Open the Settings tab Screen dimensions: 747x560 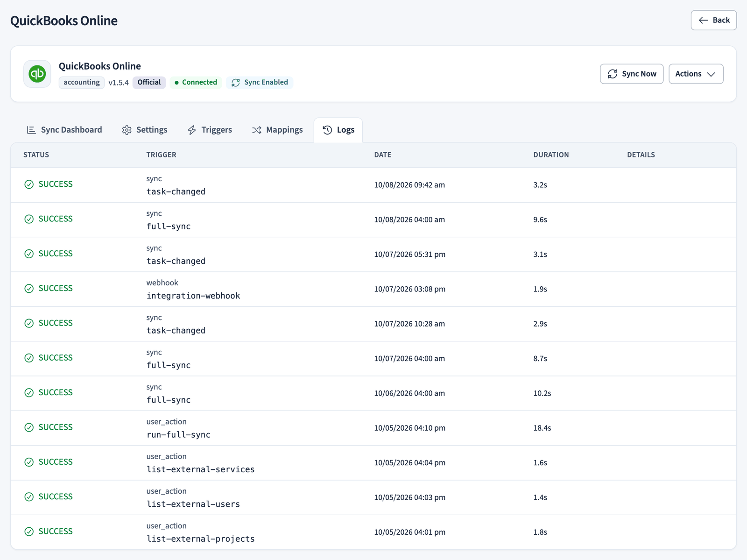145,130
